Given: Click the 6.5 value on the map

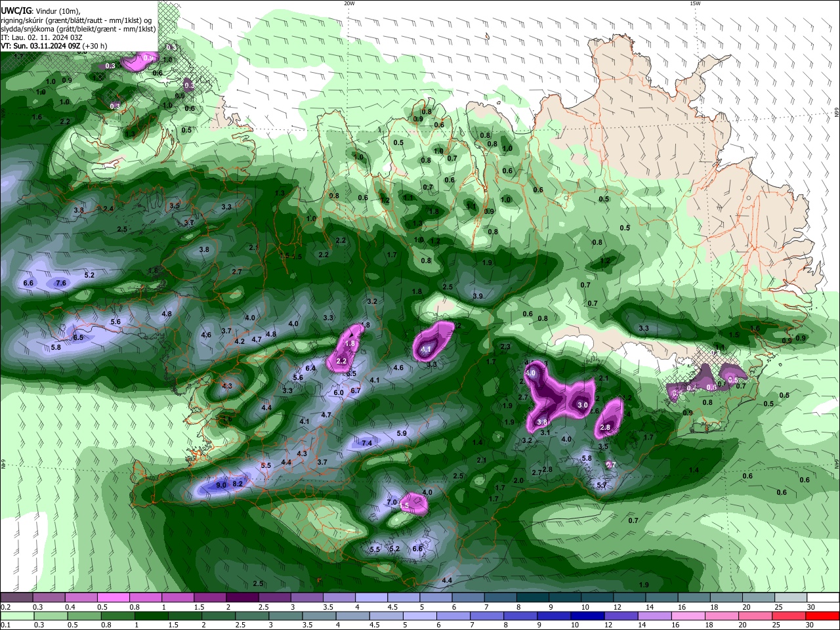Looking at the screenshot, I should coord(78,337).
